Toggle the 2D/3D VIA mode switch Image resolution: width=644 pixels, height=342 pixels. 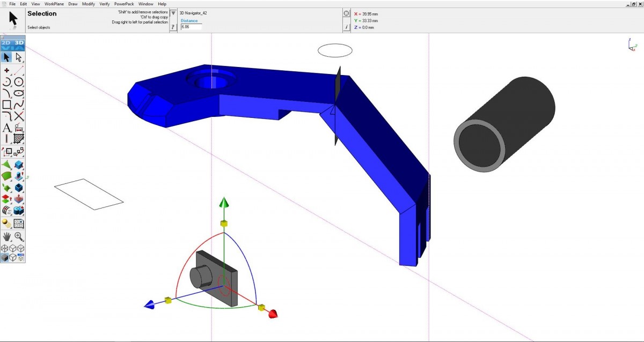point(13,45)
